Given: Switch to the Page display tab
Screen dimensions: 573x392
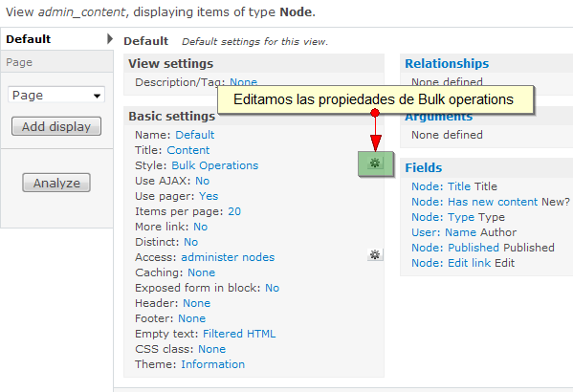Looking at the screenshot, I should (19, 62).
